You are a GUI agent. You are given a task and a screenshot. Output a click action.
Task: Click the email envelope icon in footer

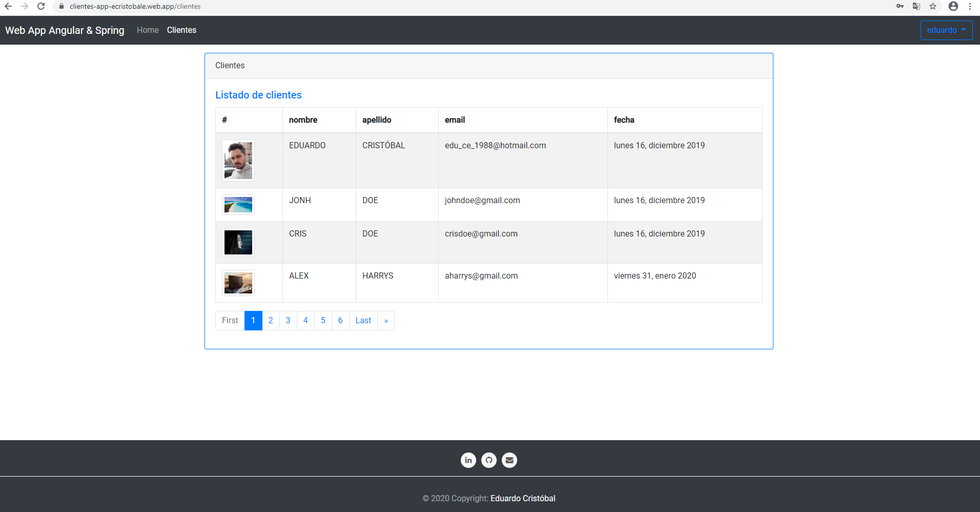click(x=509, y=460)
